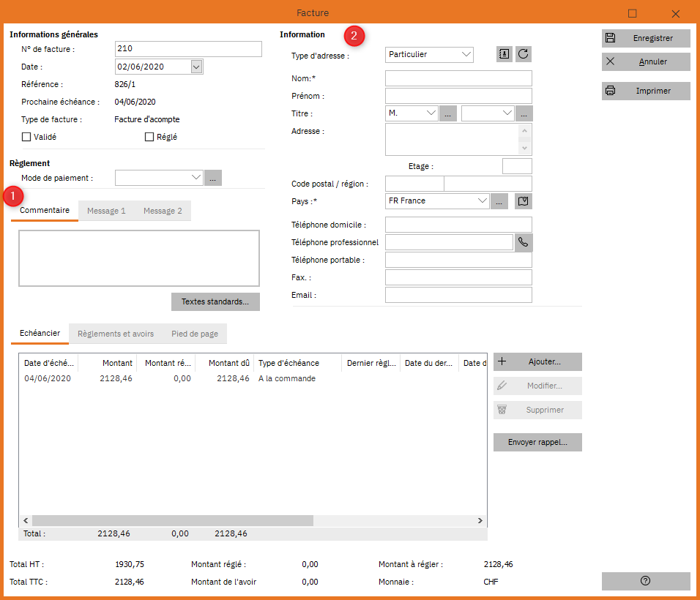Viewport: 700px width, 600px height.
Task: Open the address book contact icon
Action: click(504, 54)
